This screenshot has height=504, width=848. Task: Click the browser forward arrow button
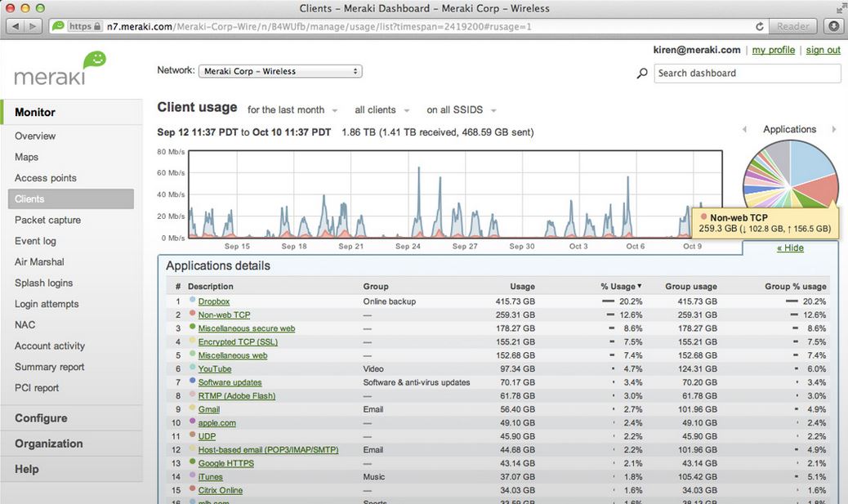pos(33,26)
